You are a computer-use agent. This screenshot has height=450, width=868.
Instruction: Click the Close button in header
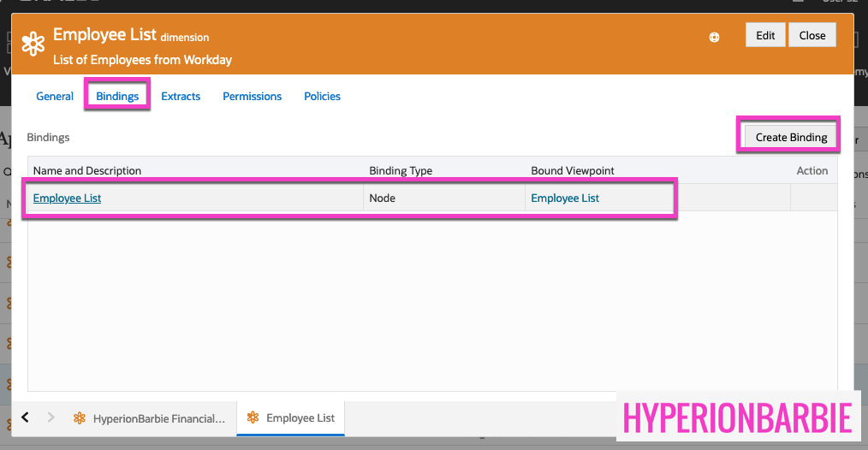[x=812, y=35]
